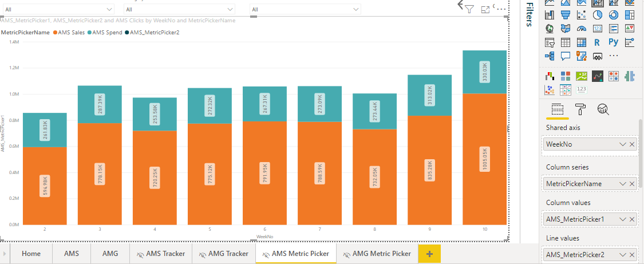Select the green +2% custom visual
Screen dimensions: 644x264
coord(582,76)
